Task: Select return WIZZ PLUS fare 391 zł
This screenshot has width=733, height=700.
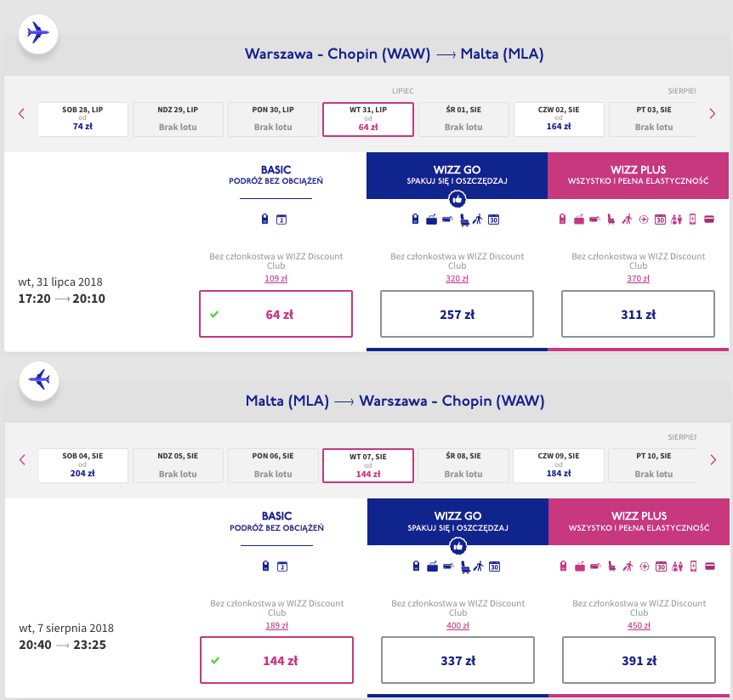Action: (x=639, y=660)
